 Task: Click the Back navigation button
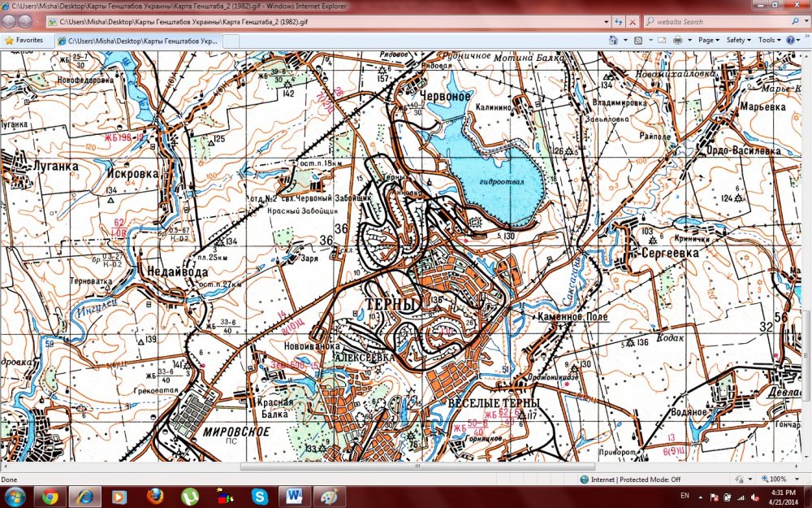pos(9,22)
